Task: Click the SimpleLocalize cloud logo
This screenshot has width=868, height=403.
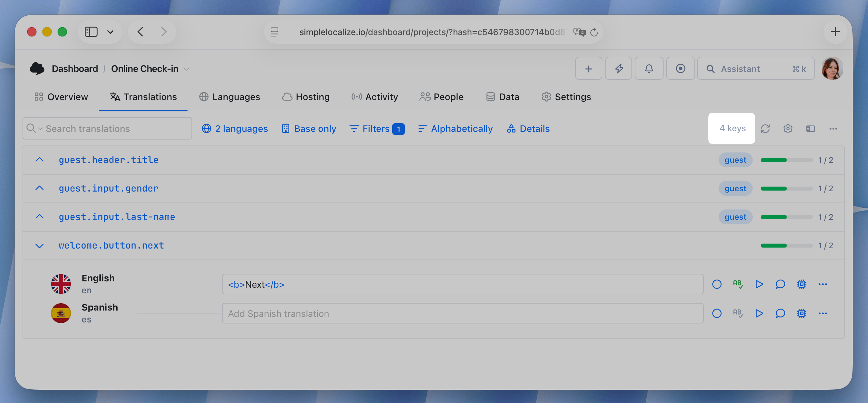Action: (37, 68)
